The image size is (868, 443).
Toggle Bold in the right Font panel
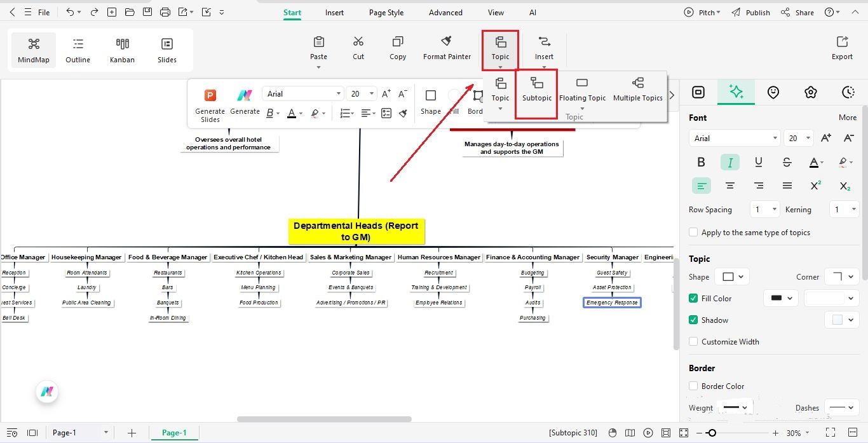tap(701, 162)
